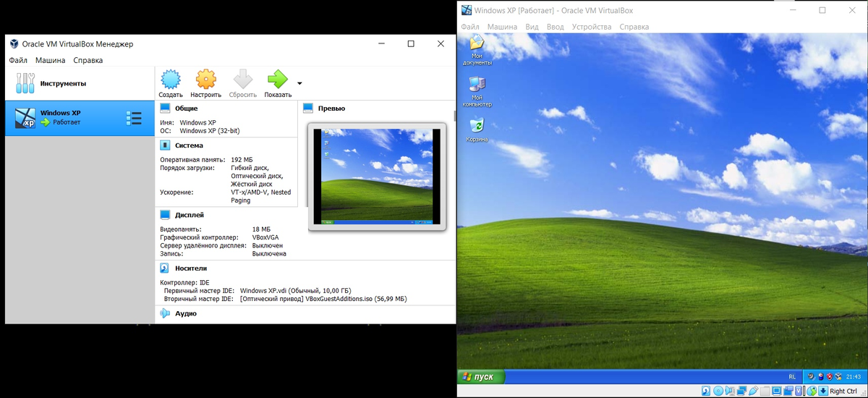Click the shared folders status bar icon
Viewport: 868px width, 398px height.
point(765,391)
